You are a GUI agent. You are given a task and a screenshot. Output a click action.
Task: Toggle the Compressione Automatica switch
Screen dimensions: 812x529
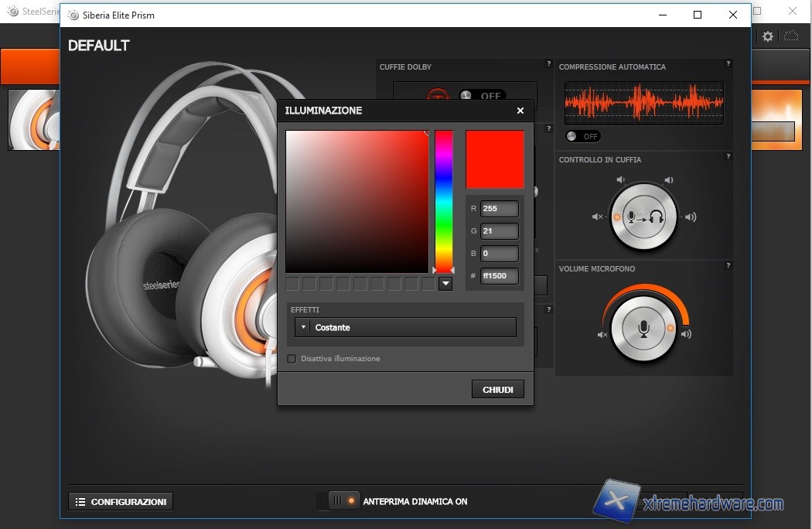[x=583, y=136]
